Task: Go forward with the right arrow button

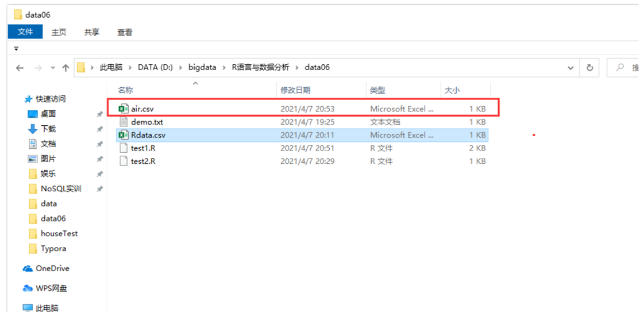Action: 38,68
